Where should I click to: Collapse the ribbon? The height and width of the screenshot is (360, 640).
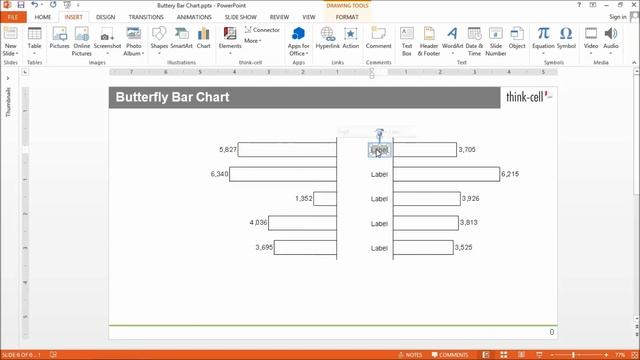tap(634, 62)
